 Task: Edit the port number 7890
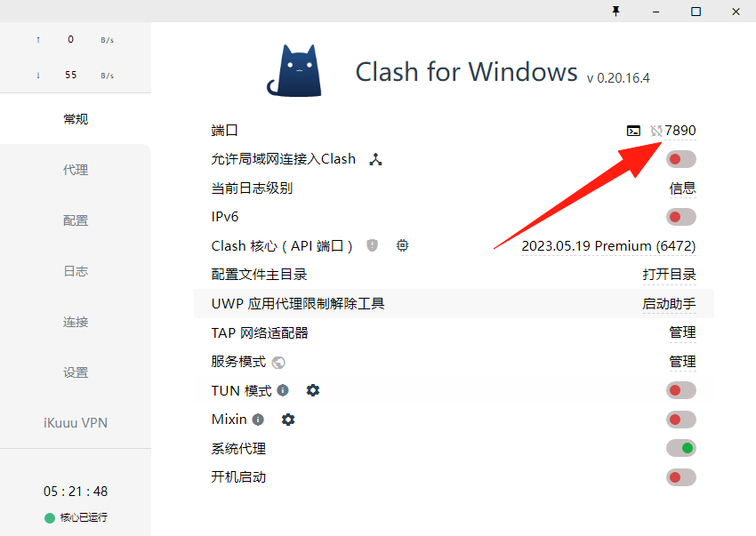click(x=680, y=130)
